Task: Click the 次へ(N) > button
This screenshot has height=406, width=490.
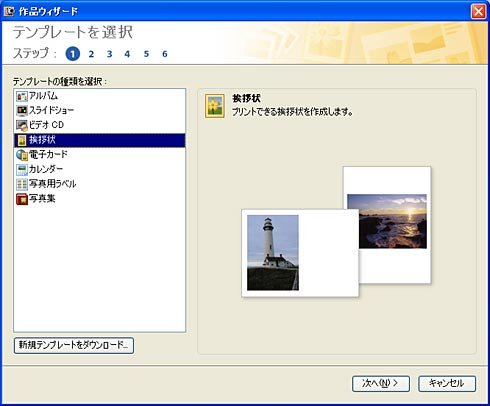Action: pyautogui.click(x=381, y=384)
